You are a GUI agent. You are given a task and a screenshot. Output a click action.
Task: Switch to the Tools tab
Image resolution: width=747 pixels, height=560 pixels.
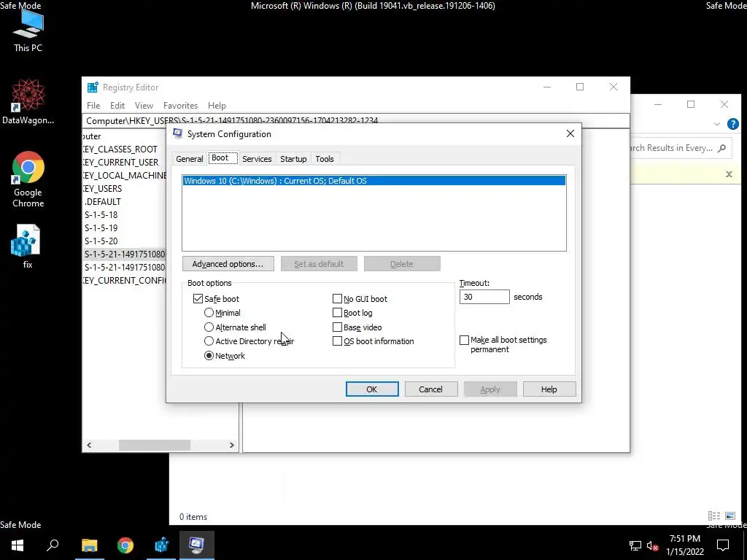325,158
